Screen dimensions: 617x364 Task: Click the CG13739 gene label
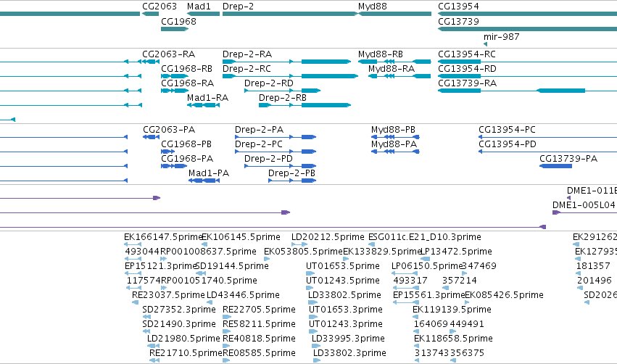tap(458, 22)
